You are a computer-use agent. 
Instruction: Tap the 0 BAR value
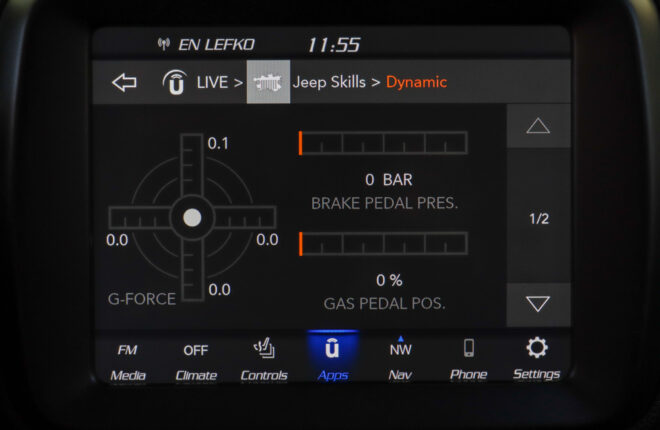click(x=389, y=180)
